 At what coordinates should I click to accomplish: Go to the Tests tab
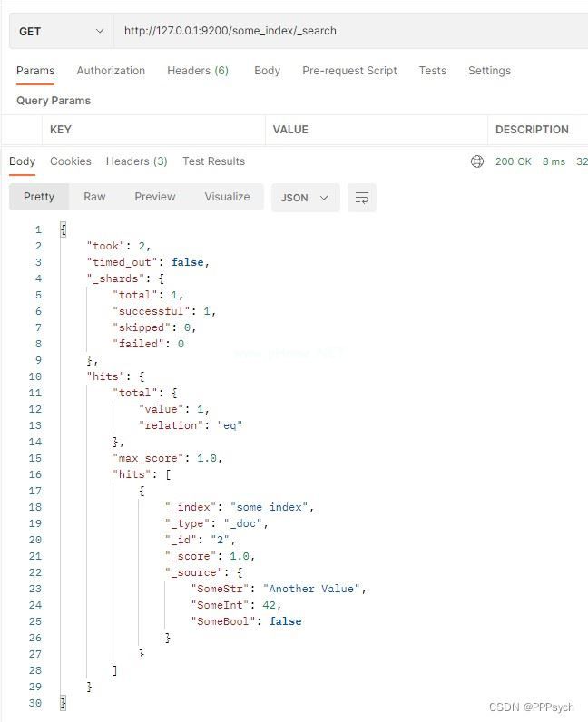pos(432,71)
